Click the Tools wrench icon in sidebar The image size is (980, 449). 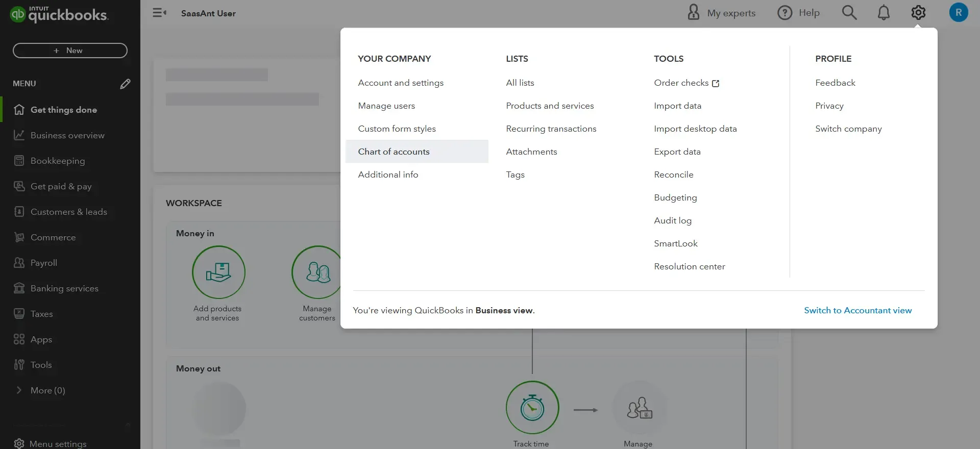coord(19,365)
